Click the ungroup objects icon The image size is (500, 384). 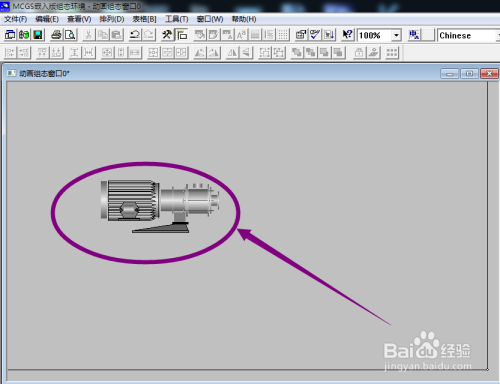point(278,53)
